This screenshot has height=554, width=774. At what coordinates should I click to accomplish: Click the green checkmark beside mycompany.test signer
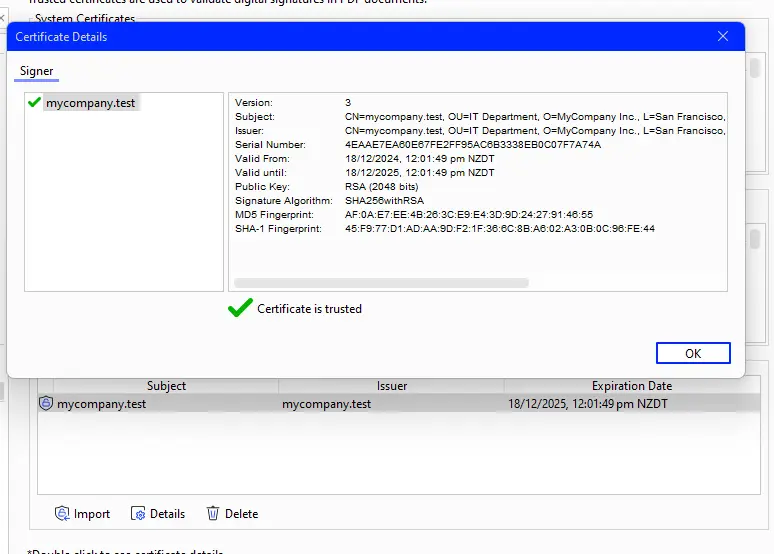[35, 102]
